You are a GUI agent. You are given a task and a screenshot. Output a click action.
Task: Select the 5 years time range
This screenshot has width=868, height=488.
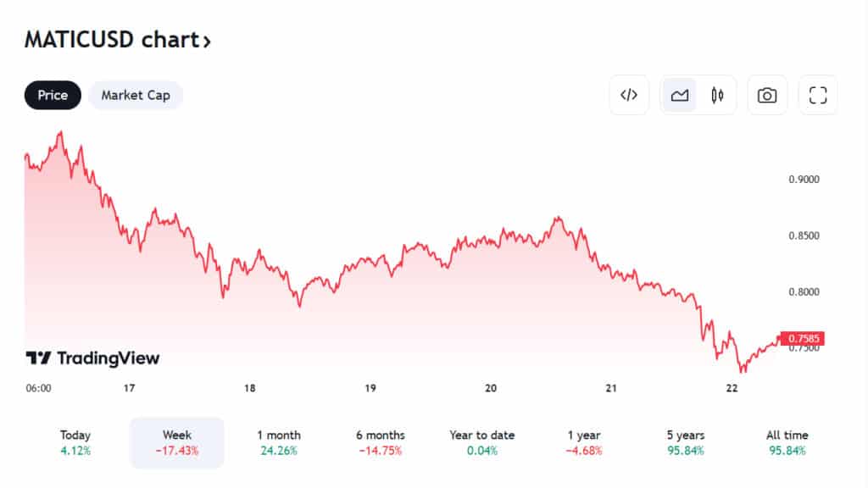tap(685, 442)
